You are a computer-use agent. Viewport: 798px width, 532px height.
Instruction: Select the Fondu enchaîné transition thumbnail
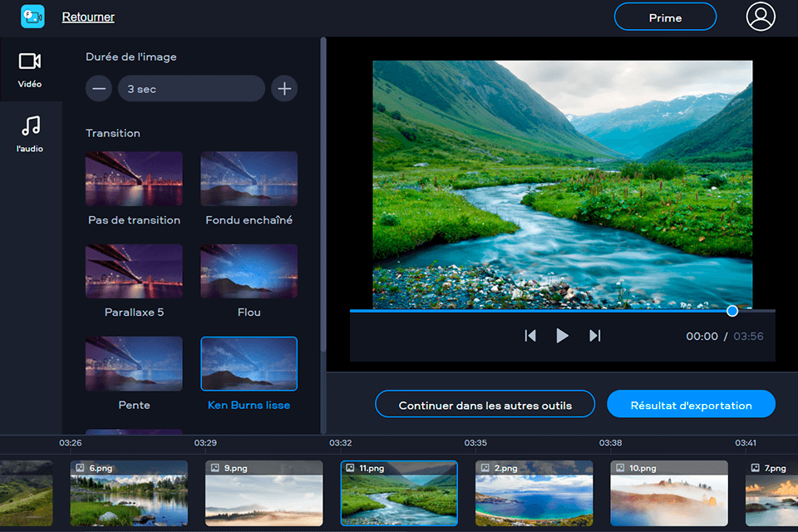coord(249,178)
